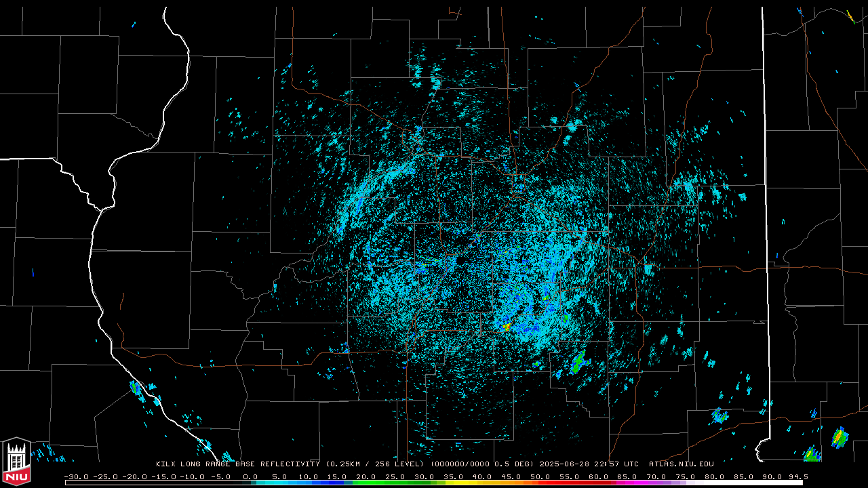Click the green segment of the color bar

(393, 483)
